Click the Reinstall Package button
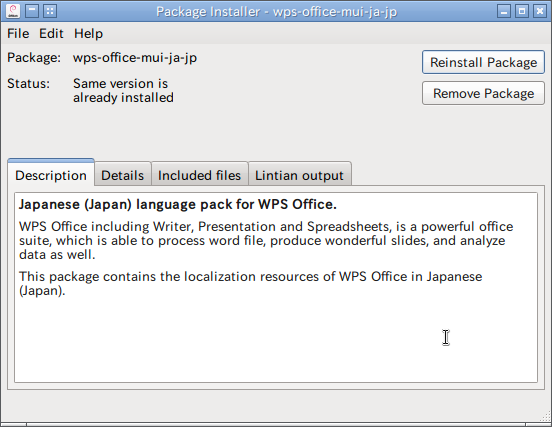Screen dimensions: 552x427 tap(483, 62)
